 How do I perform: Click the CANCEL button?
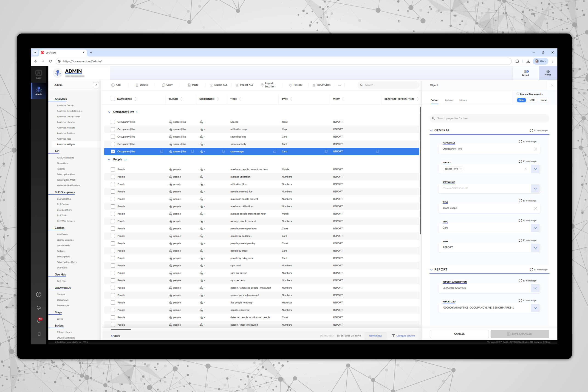(x=459, y=334)
